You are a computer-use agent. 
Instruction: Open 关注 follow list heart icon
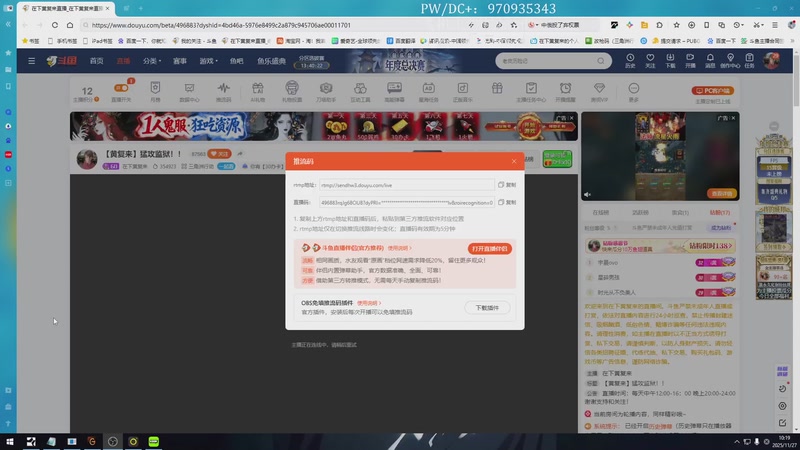[650, 61]
